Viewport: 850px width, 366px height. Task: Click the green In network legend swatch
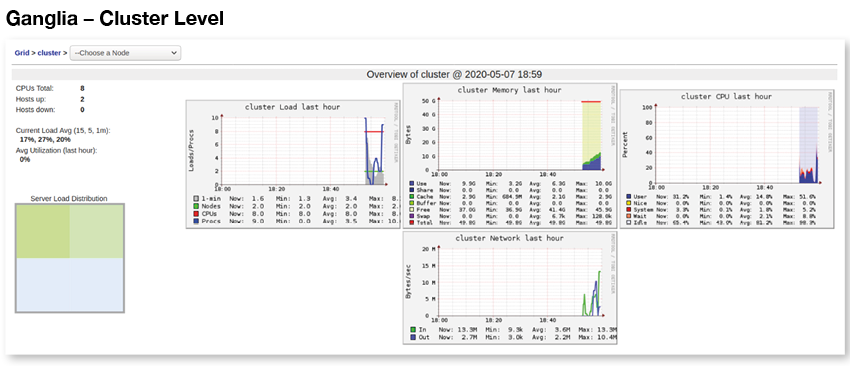click(413, 330)
